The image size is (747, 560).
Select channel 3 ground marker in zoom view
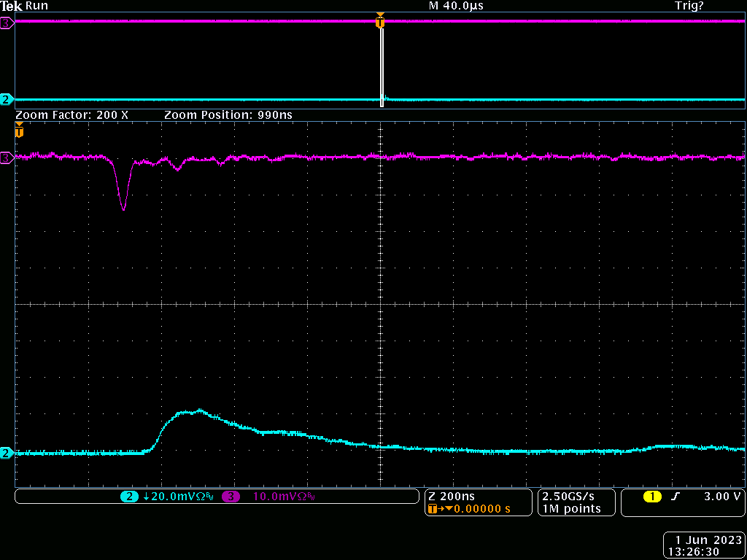click(x=7, y=157)
